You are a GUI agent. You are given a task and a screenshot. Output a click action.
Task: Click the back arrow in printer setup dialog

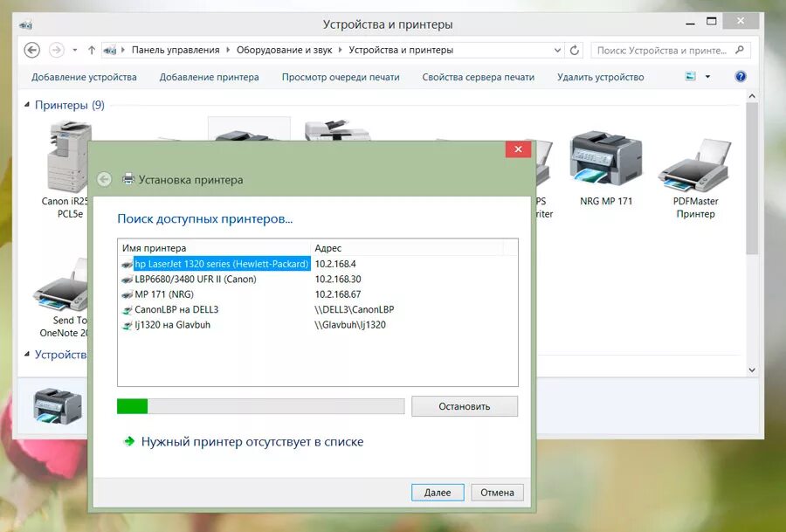pyautogui.click(x=104, y=179)
